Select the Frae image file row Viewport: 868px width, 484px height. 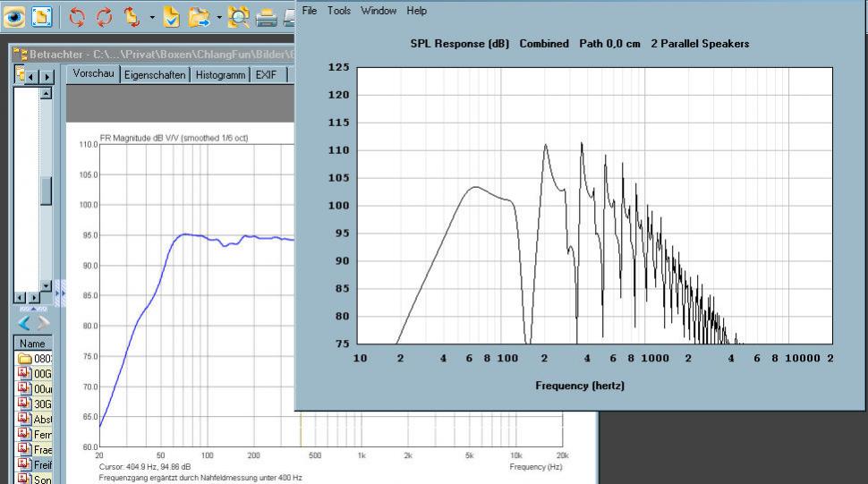[x=34, y=449]
